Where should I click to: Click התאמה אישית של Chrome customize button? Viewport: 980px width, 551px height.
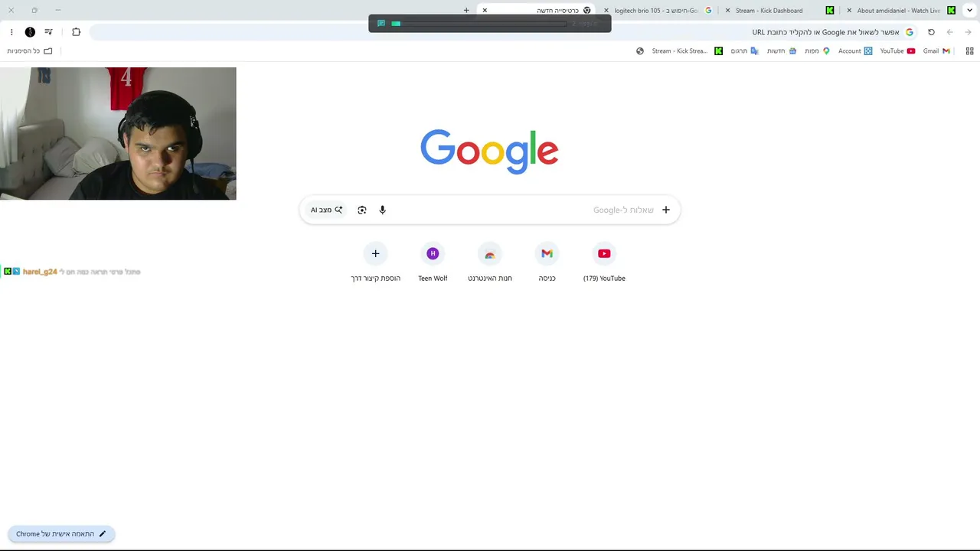[61, 534]
